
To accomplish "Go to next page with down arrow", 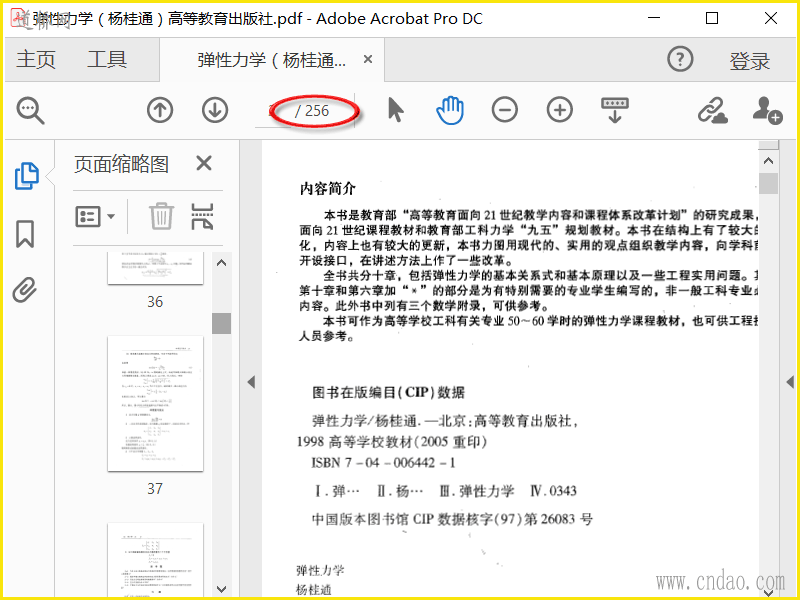I will (x=215, y=110).
